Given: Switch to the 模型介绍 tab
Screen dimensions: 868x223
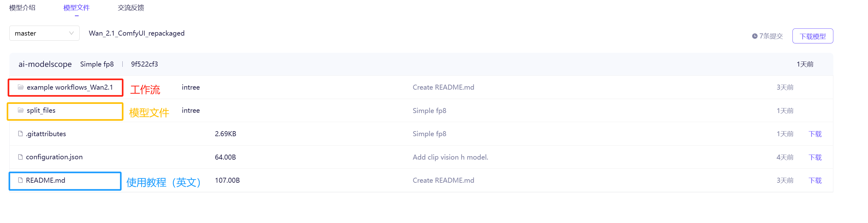Looking at the screenshot, I should pyautogui.click(x=22, y=8).
